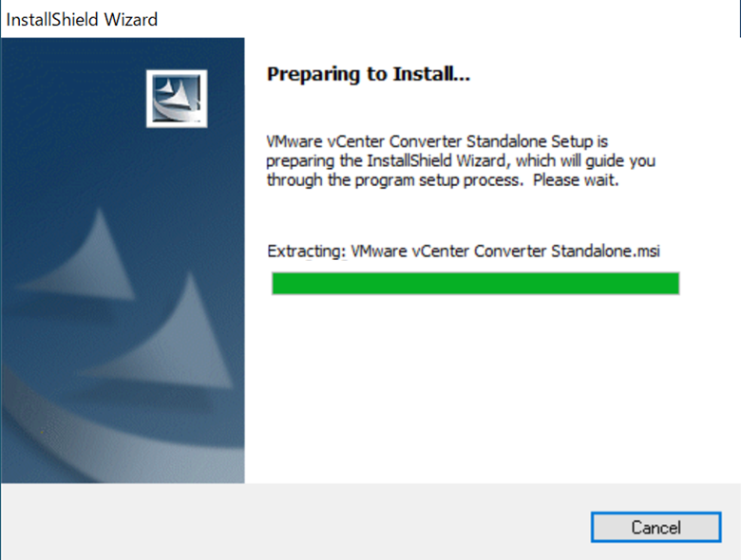Click the Cancel button

click(655, 527)
